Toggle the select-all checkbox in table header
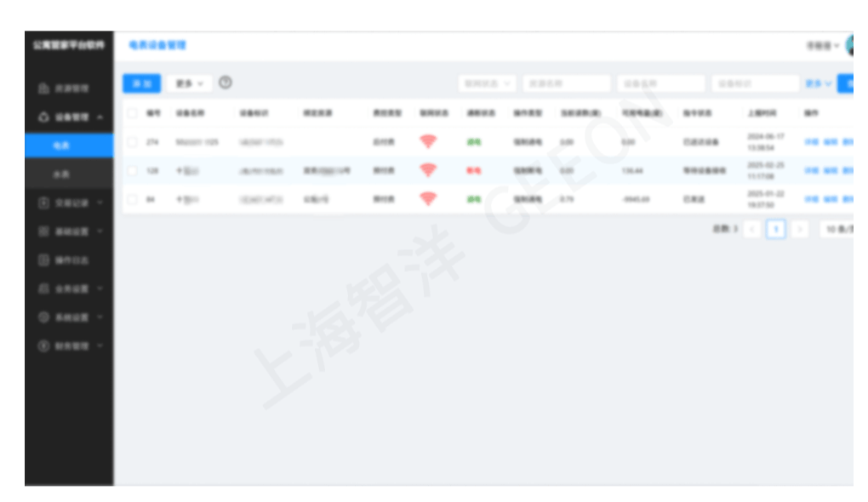 pos(133,113)
